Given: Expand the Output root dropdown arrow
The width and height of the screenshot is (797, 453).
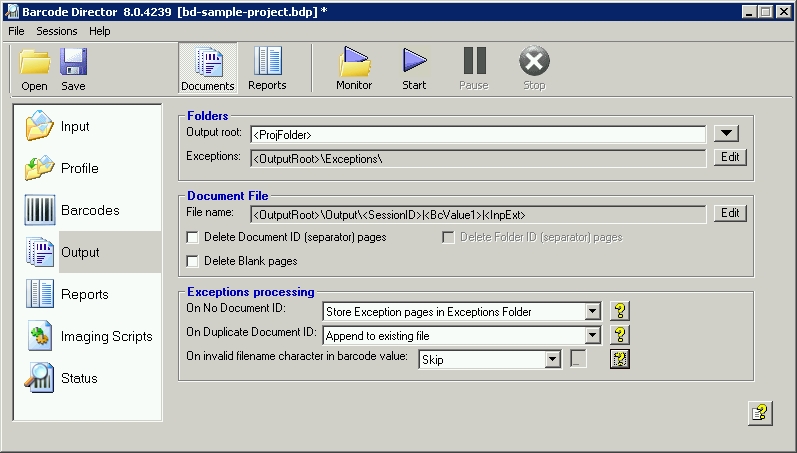Looking at the screenshot, I should pyautogui.click(x=727, y=134).
